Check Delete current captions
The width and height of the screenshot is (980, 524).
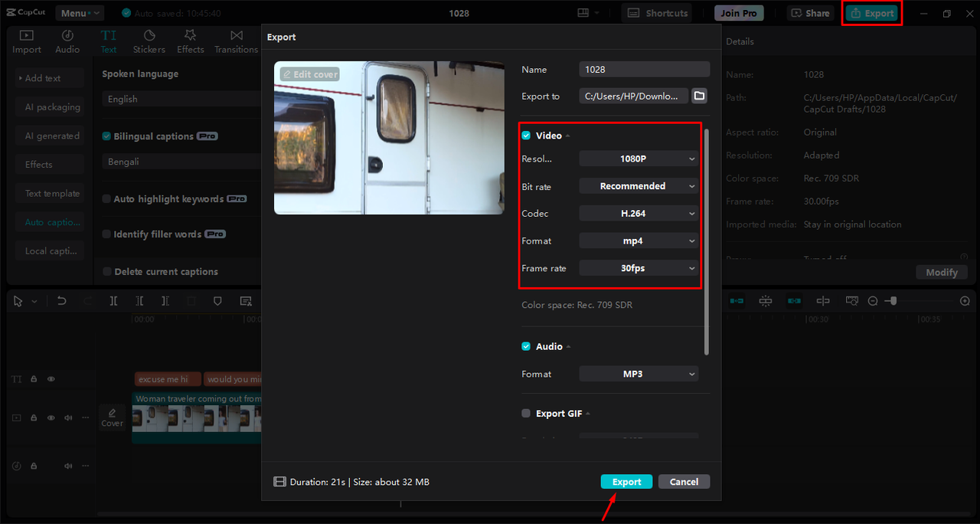pyautogui.click(x=107, y=271)
